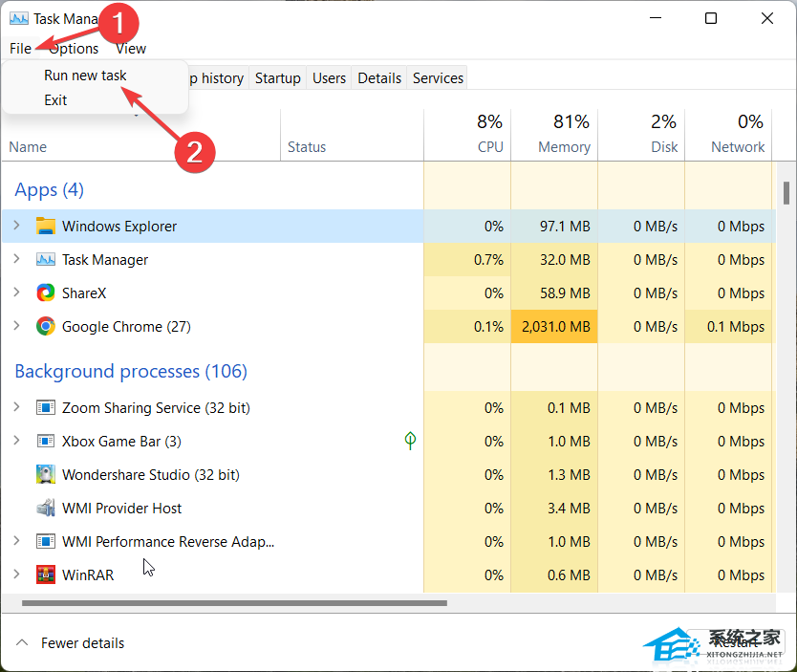Viewport: 797px width, 672px height.
Task: Click the green leaf icon beside Xbox Game Bar
Action: pyautogui.click(x=410, y=441)
